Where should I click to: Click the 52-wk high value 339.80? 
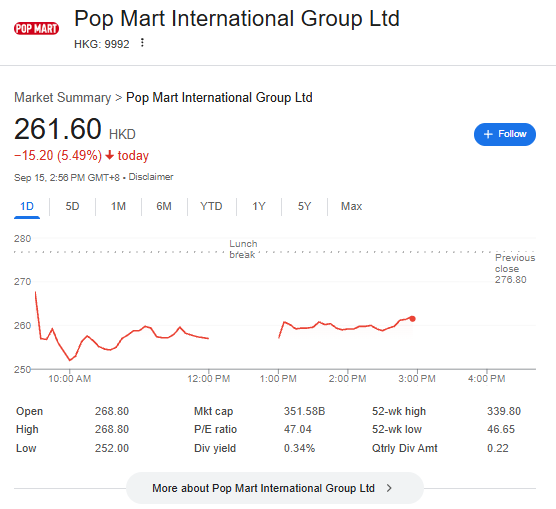pos(504,411)
